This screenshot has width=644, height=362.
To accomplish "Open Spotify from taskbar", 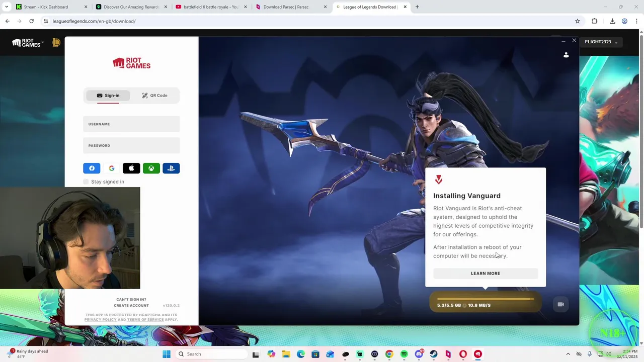I will click(404, 354).
